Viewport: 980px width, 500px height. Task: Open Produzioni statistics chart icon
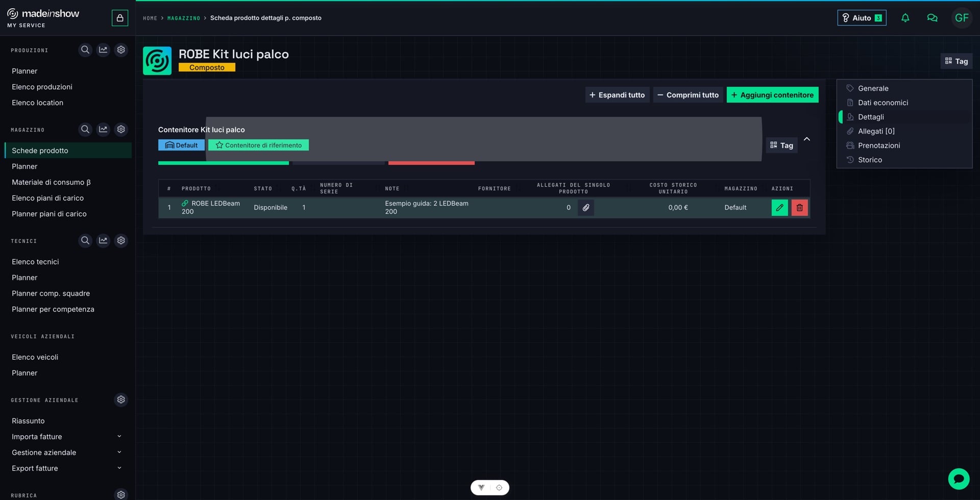(x=103, y=50)
